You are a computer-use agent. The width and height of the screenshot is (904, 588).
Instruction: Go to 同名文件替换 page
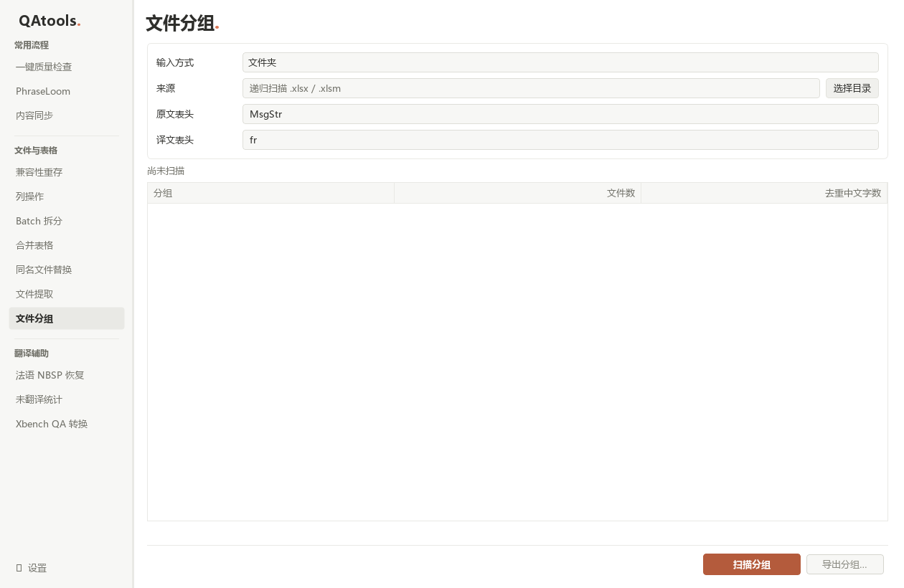pos(67,270)
